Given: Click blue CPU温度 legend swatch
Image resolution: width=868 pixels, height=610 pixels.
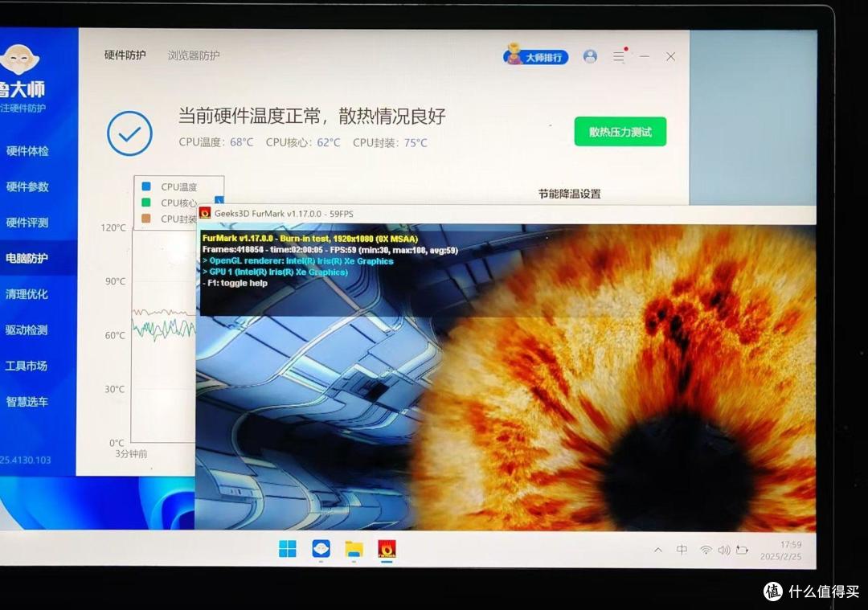Looking at the screenshot, I should [x=146, y=186].
